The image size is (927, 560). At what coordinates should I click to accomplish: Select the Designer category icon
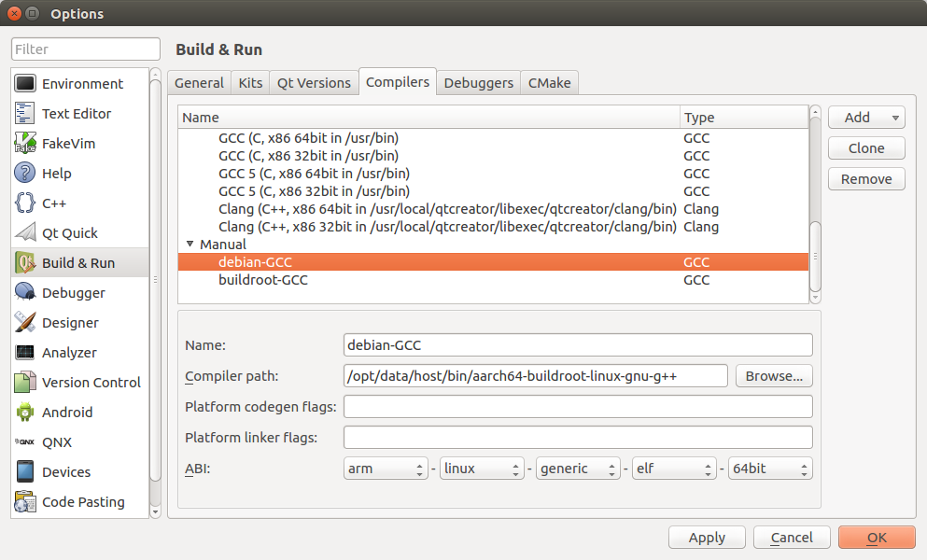coord(25,323)
